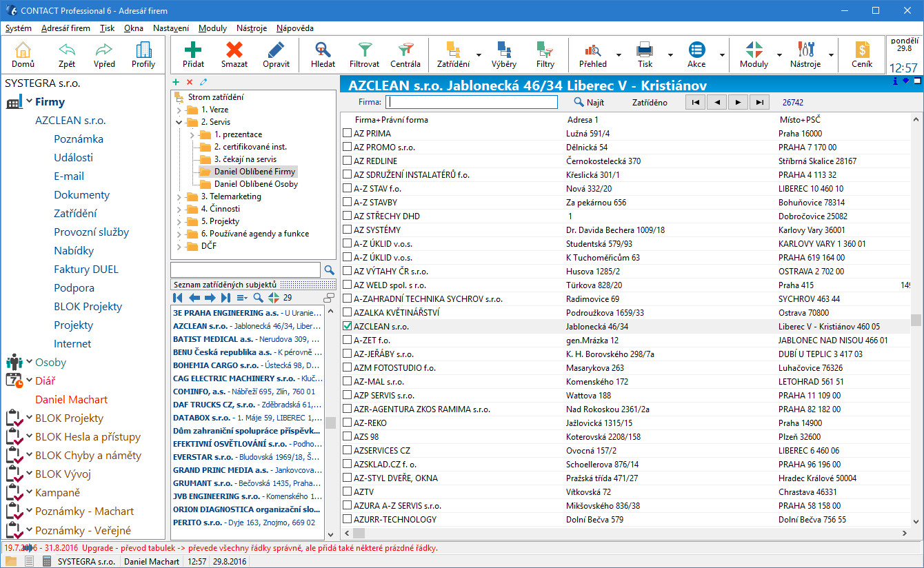924x568 pixels.
Task: Open Filtry toolbar button
Action: 545,54
